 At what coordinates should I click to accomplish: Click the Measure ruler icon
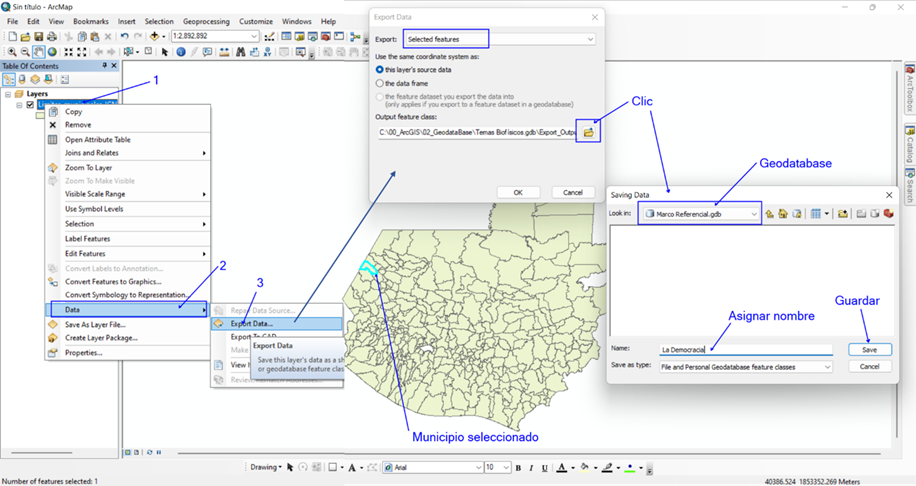pyautogui.click(x=224, y=52)
